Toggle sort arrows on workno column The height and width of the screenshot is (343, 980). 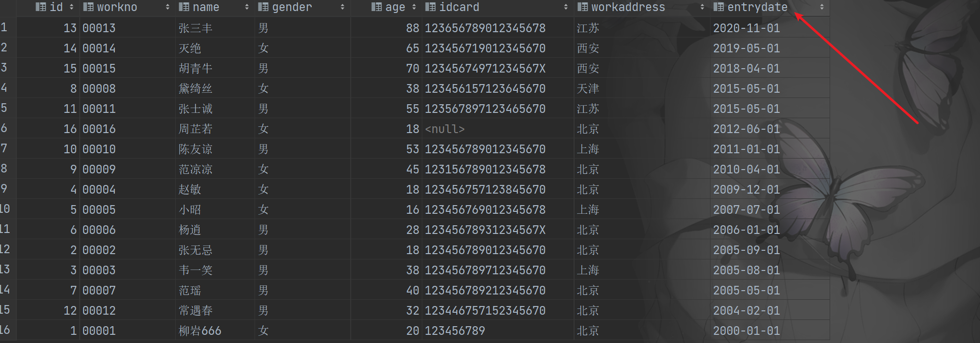pyautogui.click(x=168, y=7)
